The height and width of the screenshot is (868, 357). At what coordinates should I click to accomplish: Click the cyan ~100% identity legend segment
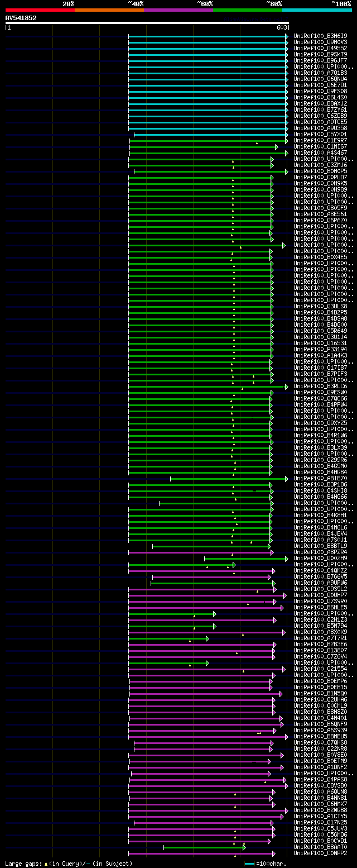tap(317, 10)
